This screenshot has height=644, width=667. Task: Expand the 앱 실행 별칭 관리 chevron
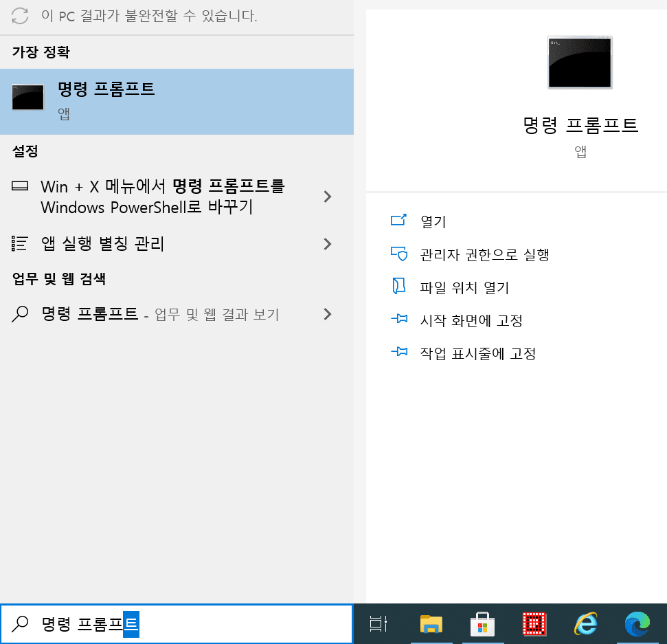tap(327, 243)
